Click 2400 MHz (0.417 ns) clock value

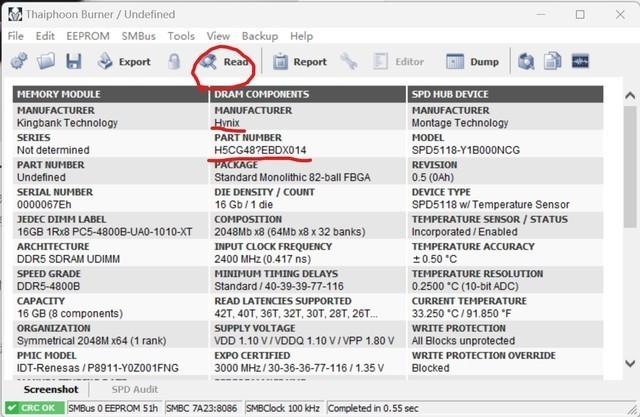pos(262,259)
